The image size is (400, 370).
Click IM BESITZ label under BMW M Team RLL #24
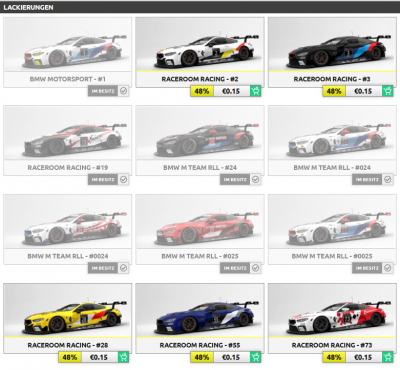(235, 180)
